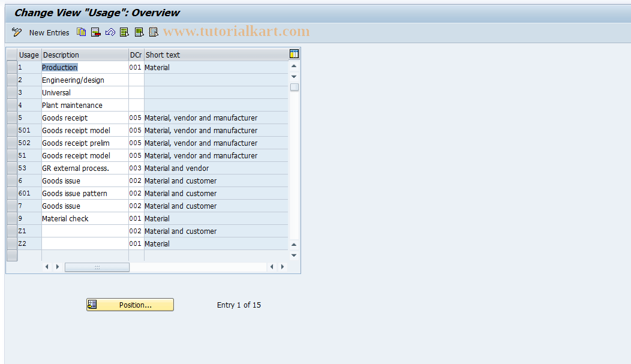Select the Copy As icon
The height and width of the screenshot is (364, 631).
click(81, 32)
